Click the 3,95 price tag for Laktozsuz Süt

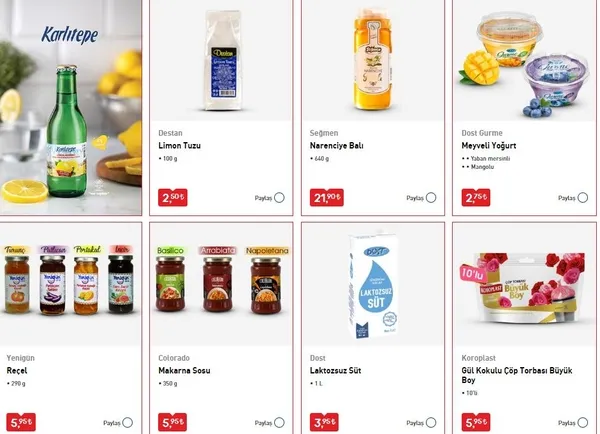[324, 422]
